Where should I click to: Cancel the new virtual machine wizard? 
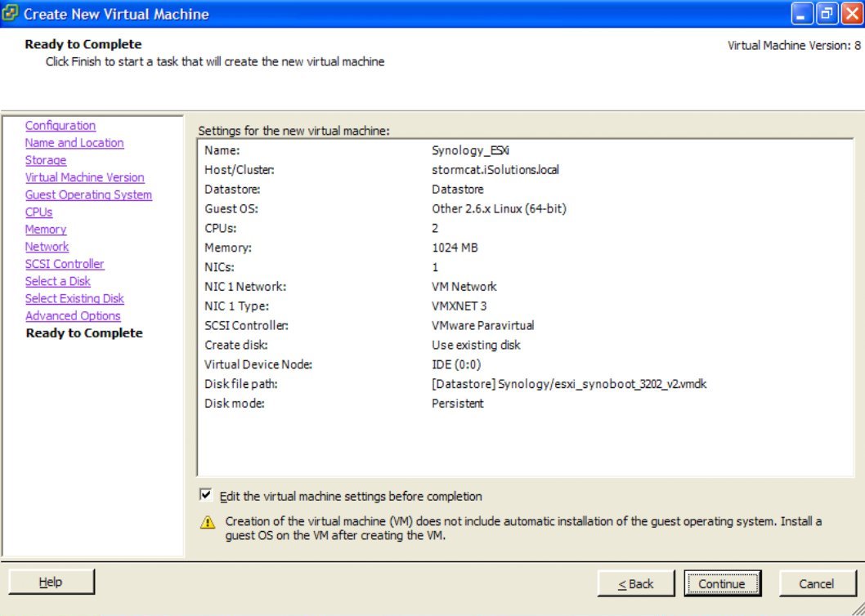click(x=817, y=583)
